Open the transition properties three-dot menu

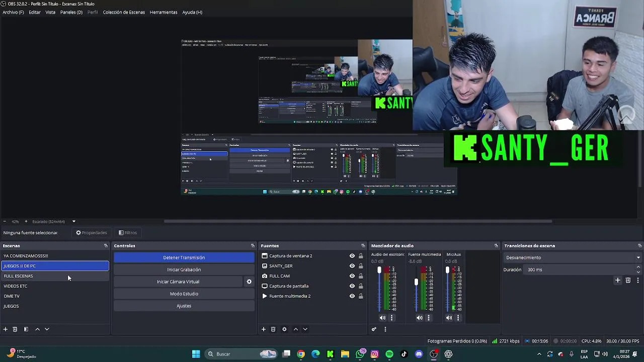coord(638,281)
